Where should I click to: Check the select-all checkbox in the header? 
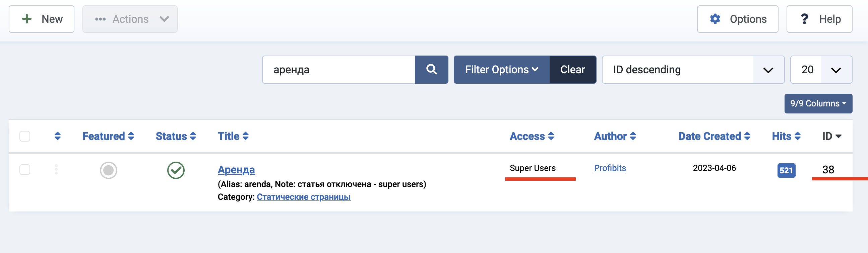pos(25,136)
